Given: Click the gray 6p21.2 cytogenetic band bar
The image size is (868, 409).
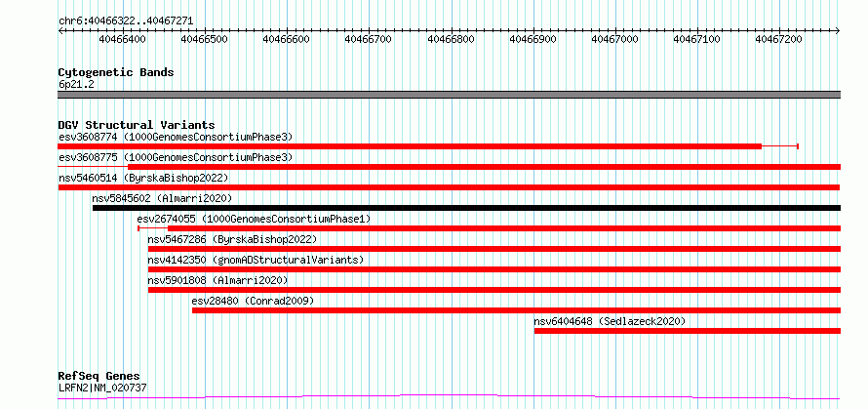Looking at the screenshot, I should pos(449,95).
